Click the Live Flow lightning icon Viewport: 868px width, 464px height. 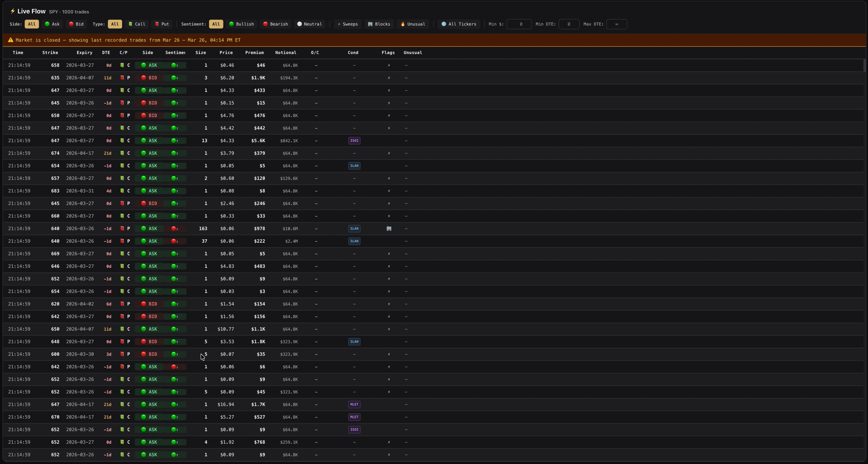coord(12,11)
